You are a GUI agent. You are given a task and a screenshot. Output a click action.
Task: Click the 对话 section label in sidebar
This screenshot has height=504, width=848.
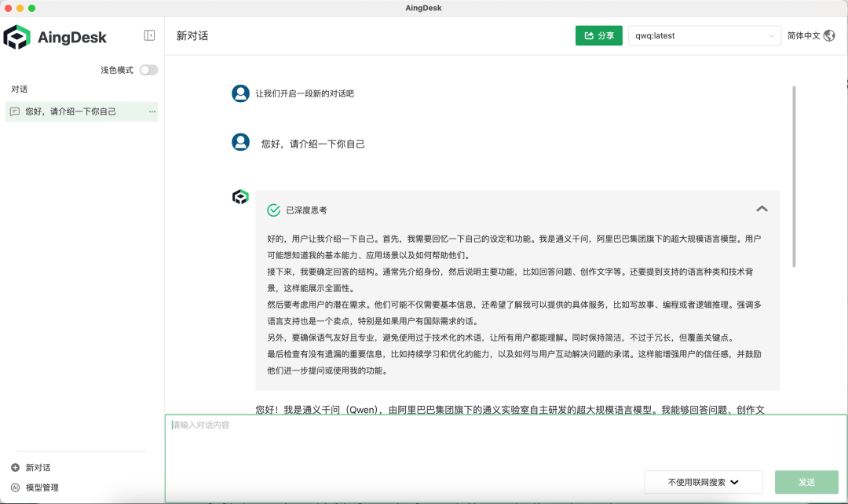pos(20,89)
